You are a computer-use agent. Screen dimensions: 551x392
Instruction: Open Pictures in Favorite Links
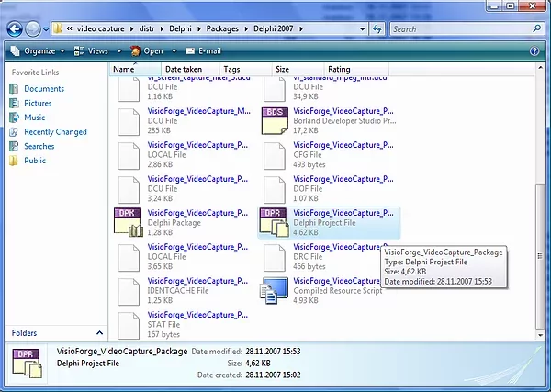click(38, 103)
